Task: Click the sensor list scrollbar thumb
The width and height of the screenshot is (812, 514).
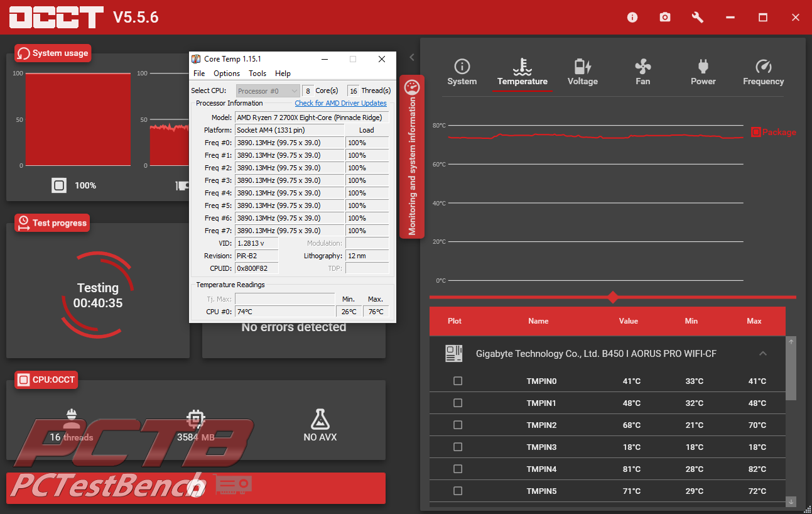Action: 791,373
